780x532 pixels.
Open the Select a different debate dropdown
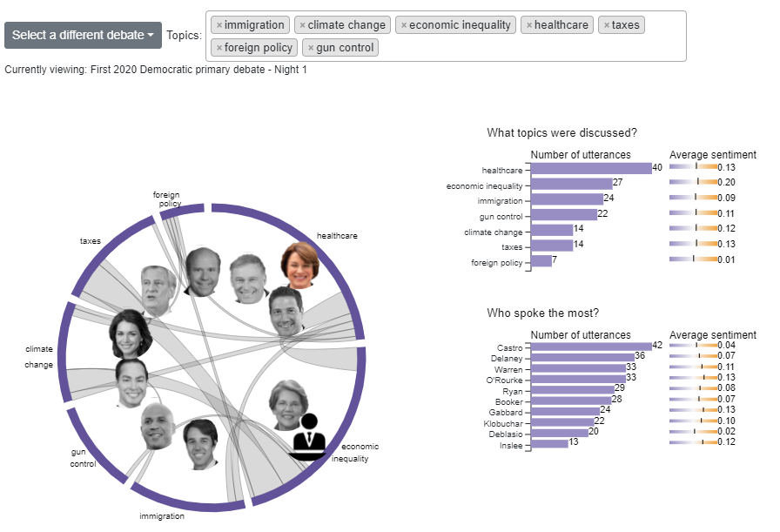click(x=83, y=36)
